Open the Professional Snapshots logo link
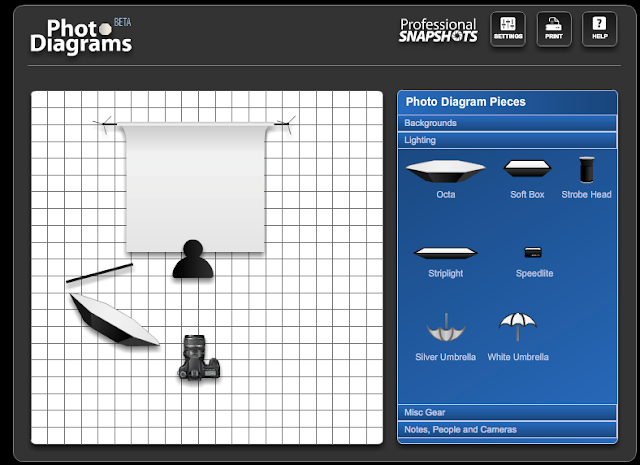 click(x=438, y=30)
